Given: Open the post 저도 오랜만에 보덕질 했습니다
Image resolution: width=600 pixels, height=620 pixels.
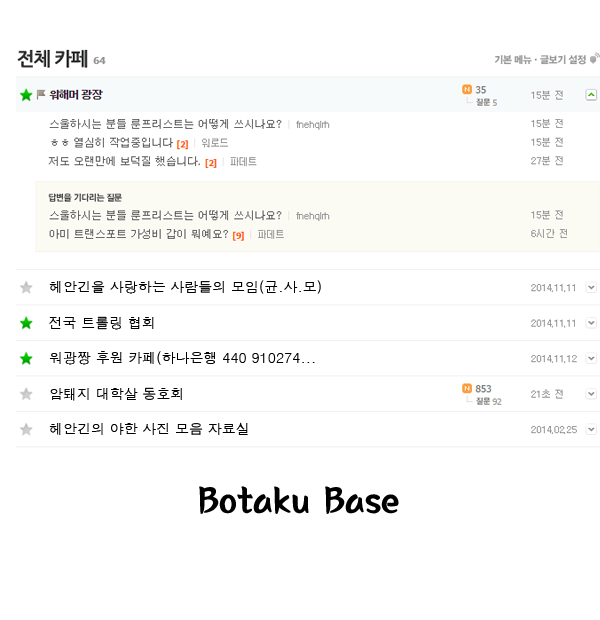Looking at the screenshot, I should (124, 161).
